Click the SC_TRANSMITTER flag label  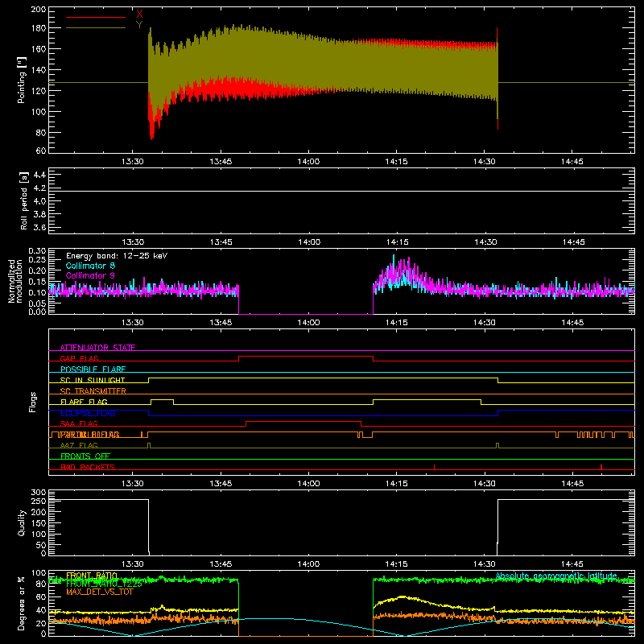click(x=93, y=391)
